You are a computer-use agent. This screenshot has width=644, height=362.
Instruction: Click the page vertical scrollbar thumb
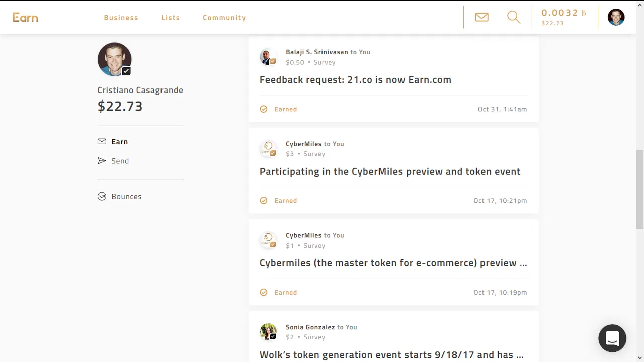(640, 189)
